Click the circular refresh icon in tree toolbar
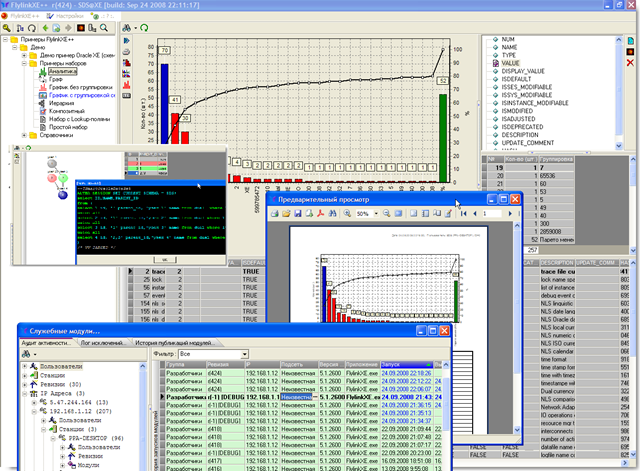 click(x=32, y=28)
